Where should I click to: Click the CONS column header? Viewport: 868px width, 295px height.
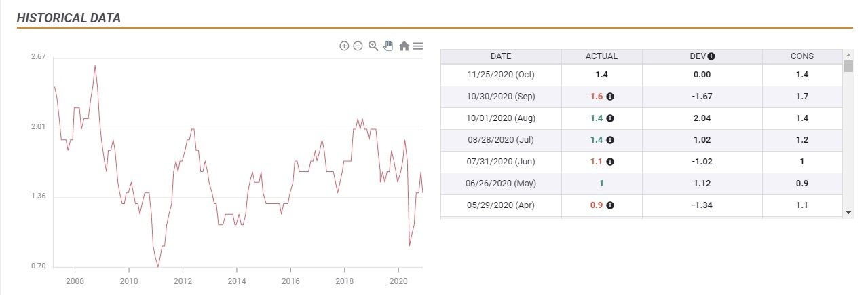tap(802, 56)
